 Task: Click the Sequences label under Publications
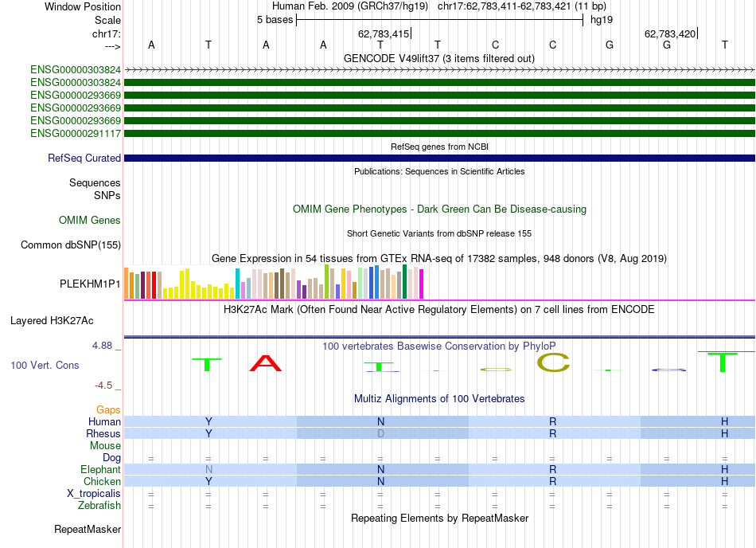coord(95,183)
